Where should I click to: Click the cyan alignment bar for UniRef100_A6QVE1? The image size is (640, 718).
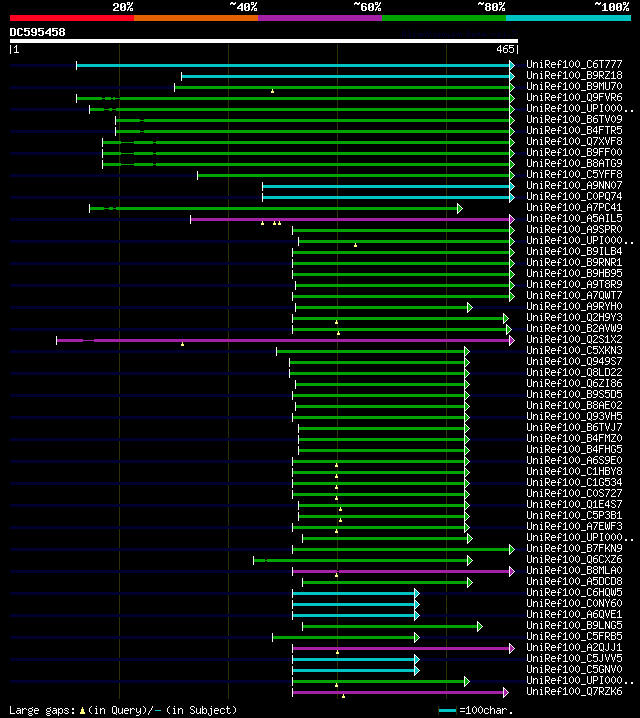click(x=356, y=615)
